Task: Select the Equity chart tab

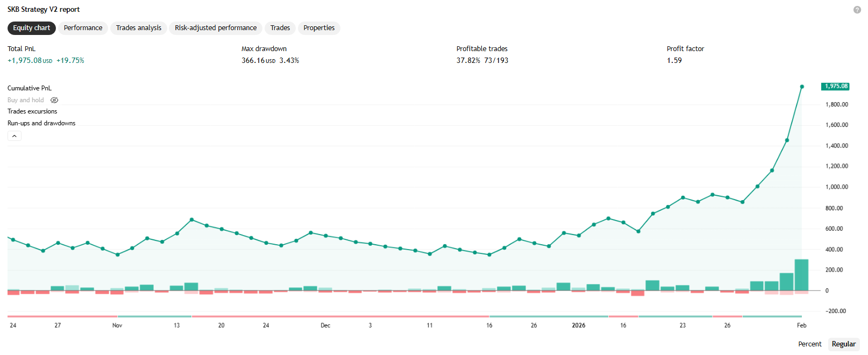Action: 32,28
